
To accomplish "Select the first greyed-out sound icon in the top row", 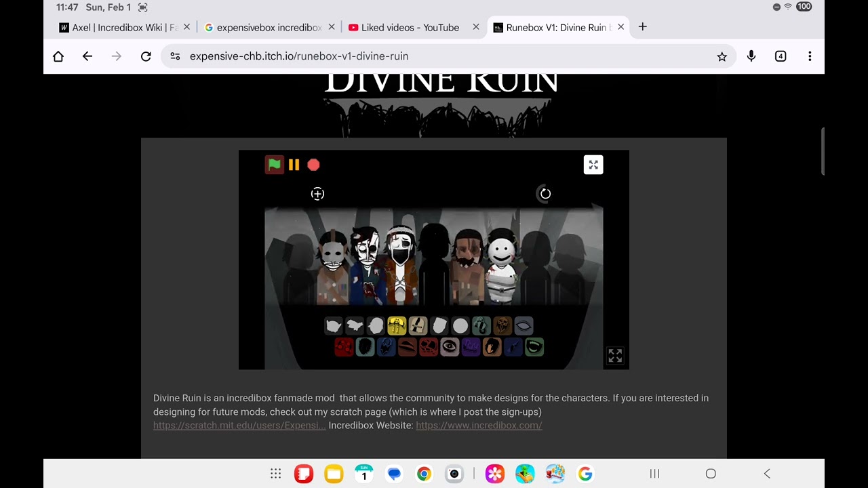I will 333,326.
